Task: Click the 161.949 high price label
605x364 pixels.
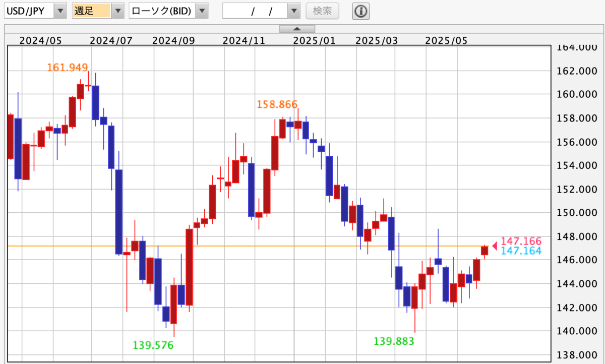Action: pyautogui.click(x=68, y=67)
